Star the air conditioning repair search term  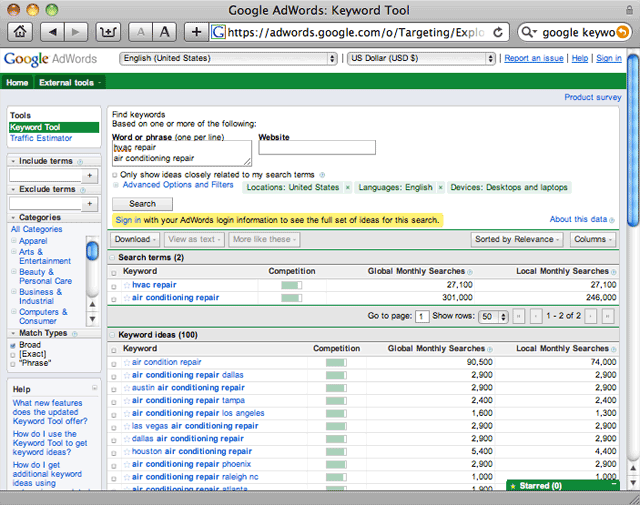point(127,298)
